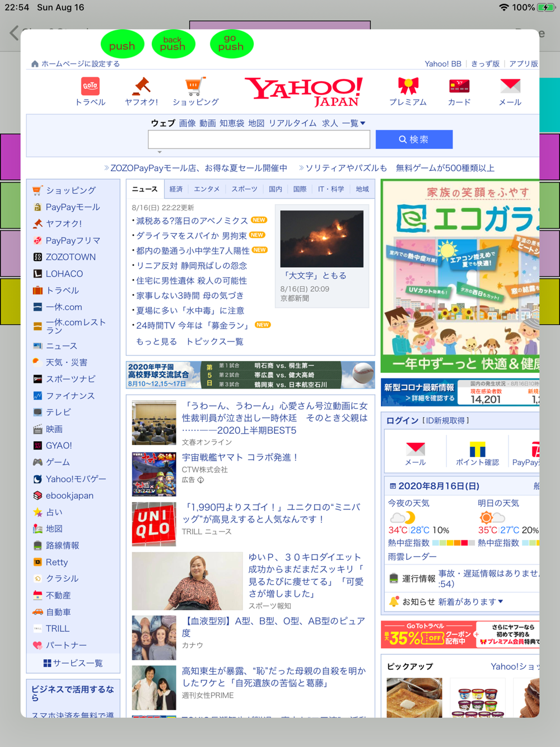The width and height of the screenshot is (560, 747).
Task: Open ゲーム in the left sidebar
Action: coord(58,462)
